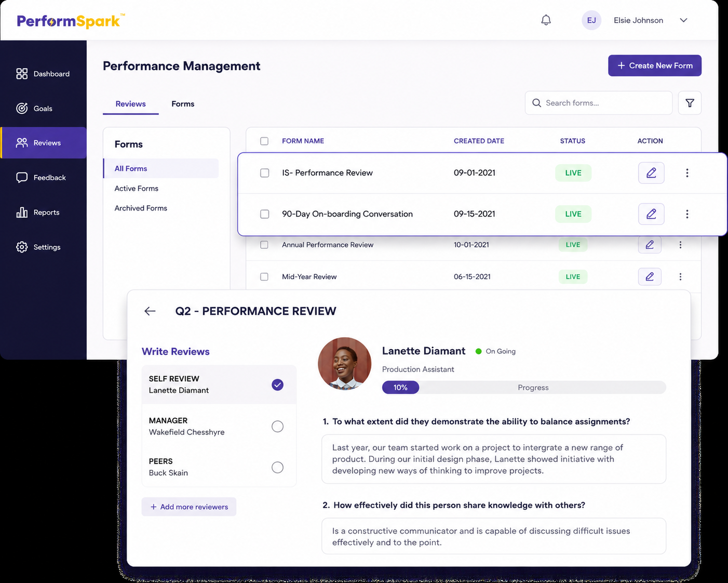The height and width of the screenshot is (583, 728).
Task: Edit the Annual Performance Review form
Action: click(650, 245)
